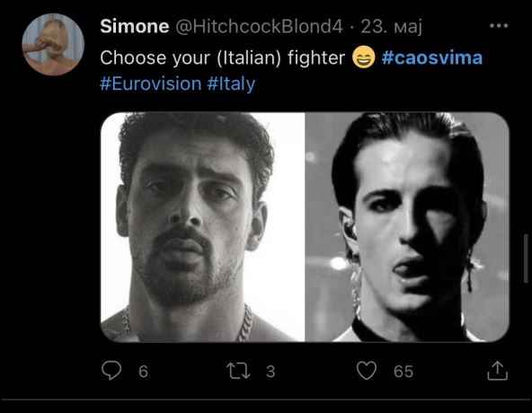Tap the grinning emoji in the tweet
This screenshot has width=532, height=413.
click(363, 57)
